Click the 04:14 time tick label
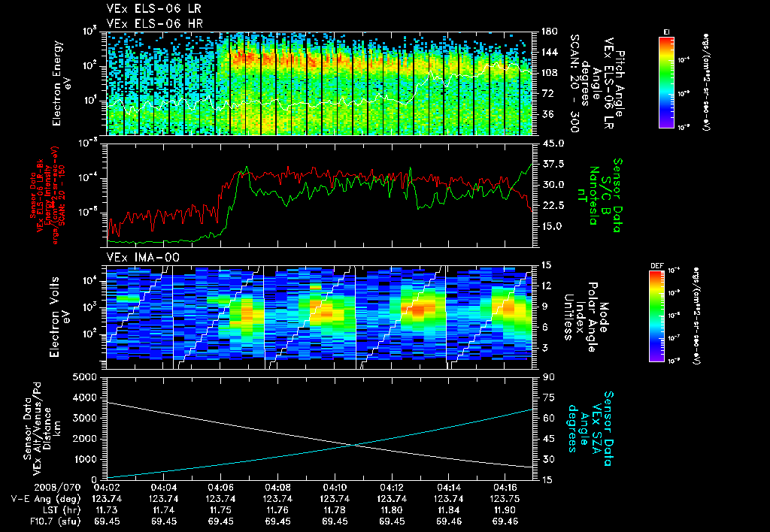The height and width of the screenshot is (532, 770). click(449, 488)
